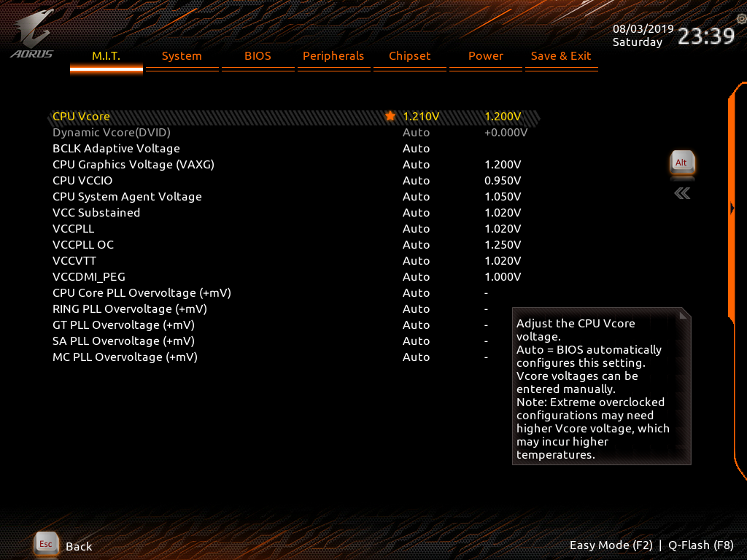Viewport: 747px width, 560px height.
Task: Click RING PLL Overvoltage Auto value
Action: 416,309
